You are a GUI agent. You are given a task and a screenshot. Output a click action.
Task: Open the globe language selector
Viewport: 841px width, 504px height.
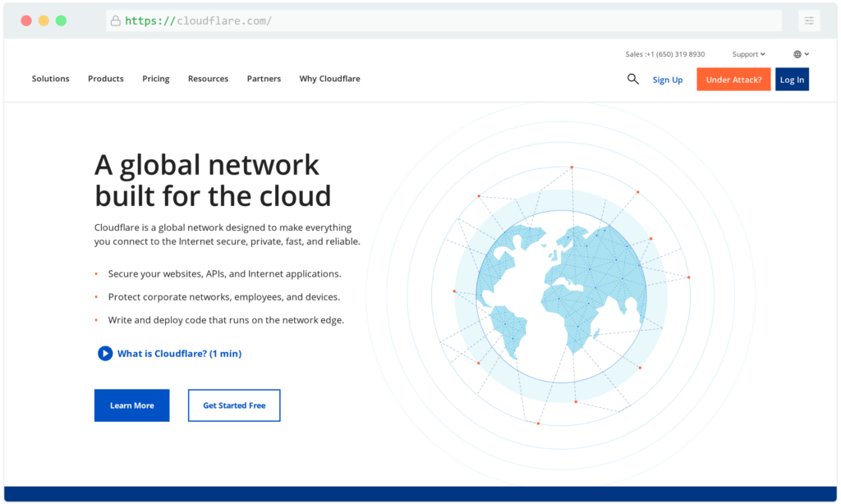801,54
